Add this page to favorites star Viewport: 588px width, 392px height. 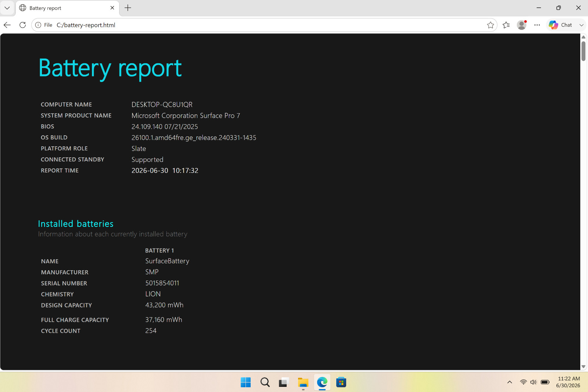click(x=490, y=25)
